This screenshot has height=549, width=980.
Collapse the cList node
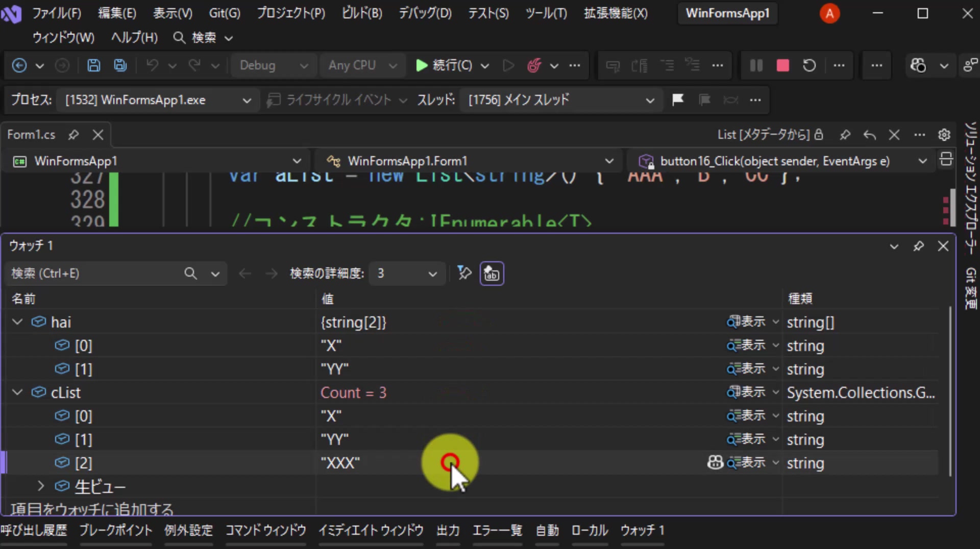[17, 392]
